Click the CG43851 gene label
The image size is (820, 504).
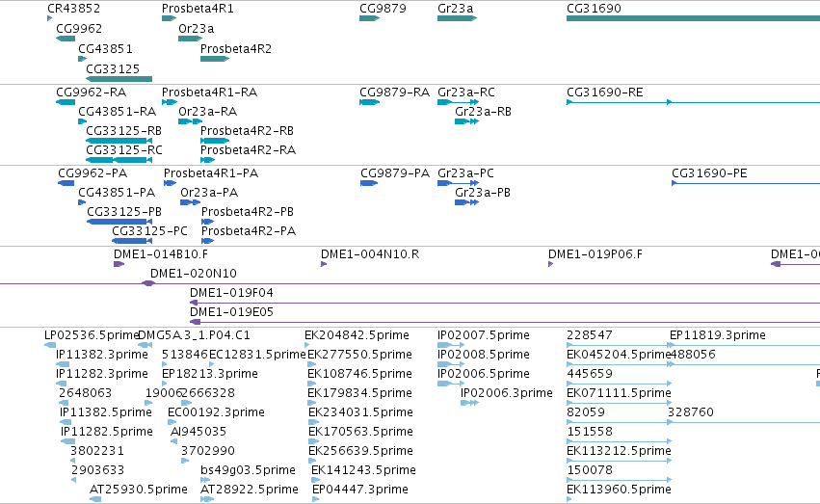(x=105, y=48)
